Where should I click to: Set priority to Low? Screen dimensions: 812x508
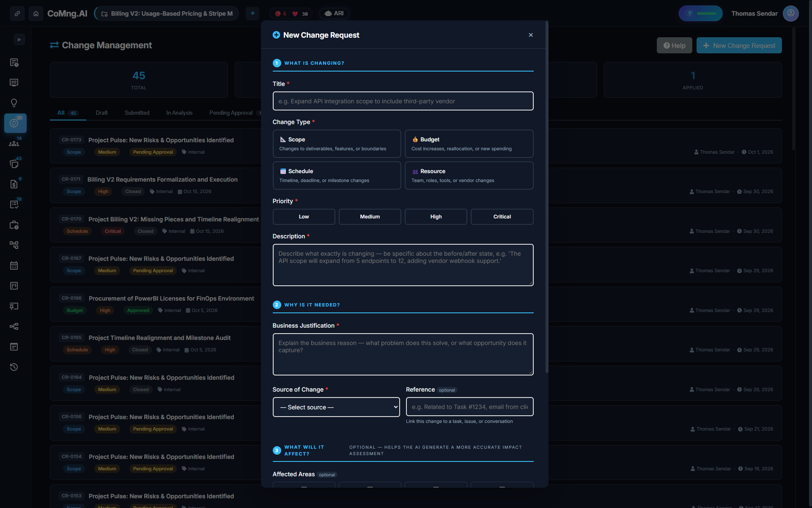(x=304, y=216)
